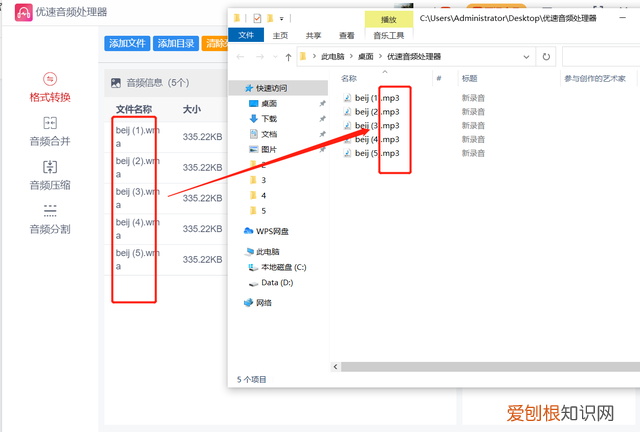
Task: Click the properties checkmark icon in title bar
Action: (257, 18)
